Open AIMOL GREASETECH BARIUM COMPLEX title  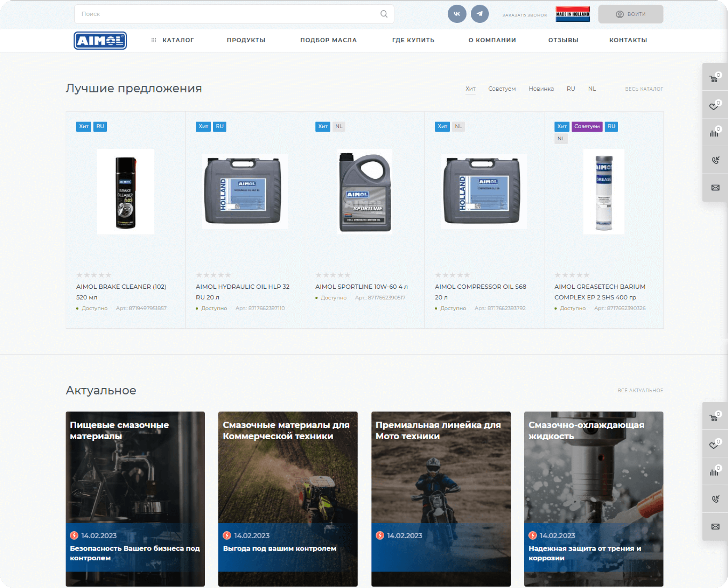pos(600,292)
